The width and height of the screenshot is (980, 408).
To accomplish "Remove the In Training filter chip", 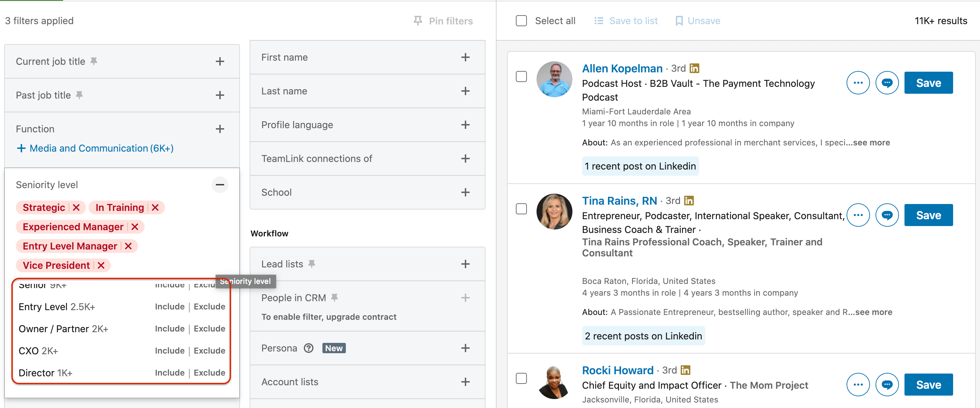I will tap(155, 207).
